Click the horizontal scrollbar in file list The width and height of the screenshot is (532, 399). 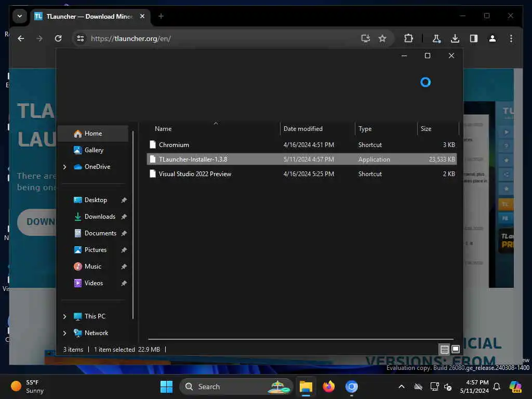[x=301, y=339]
